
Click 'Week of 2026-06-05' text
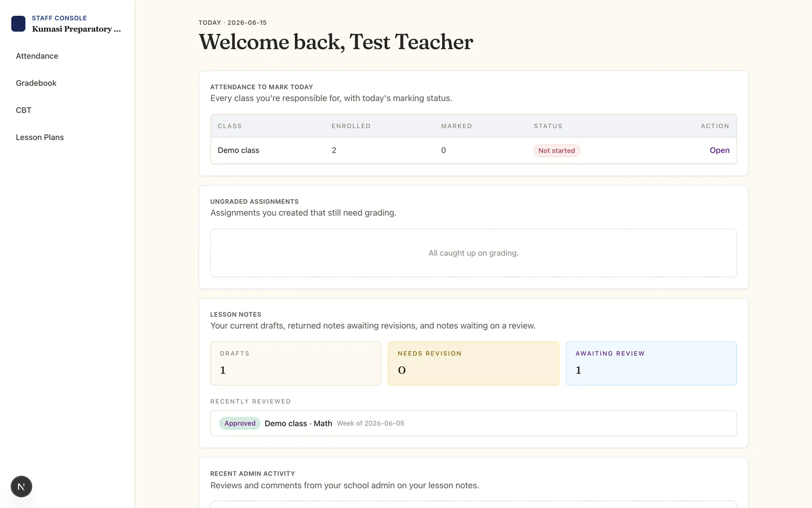370,423
